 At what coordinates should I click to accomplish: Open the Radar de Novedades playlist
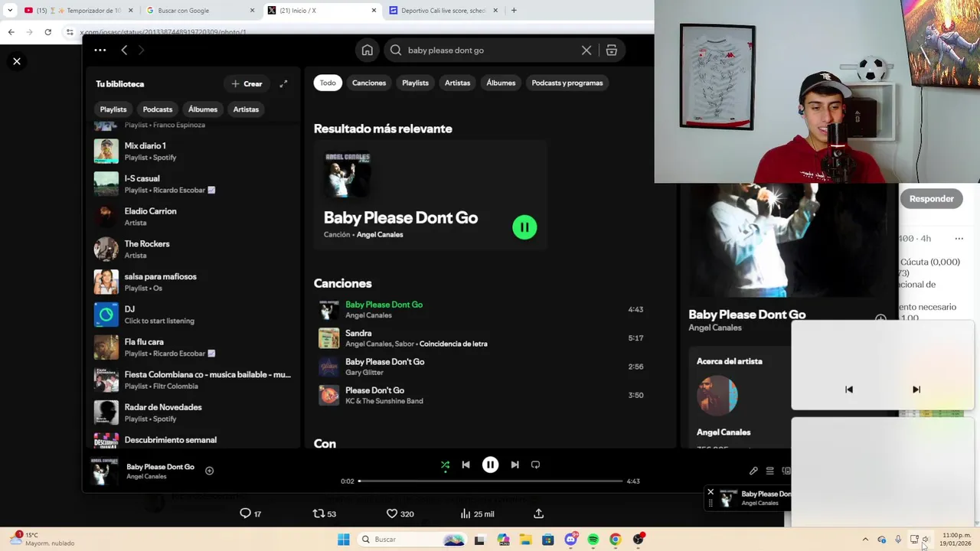[x=193, y=412]
